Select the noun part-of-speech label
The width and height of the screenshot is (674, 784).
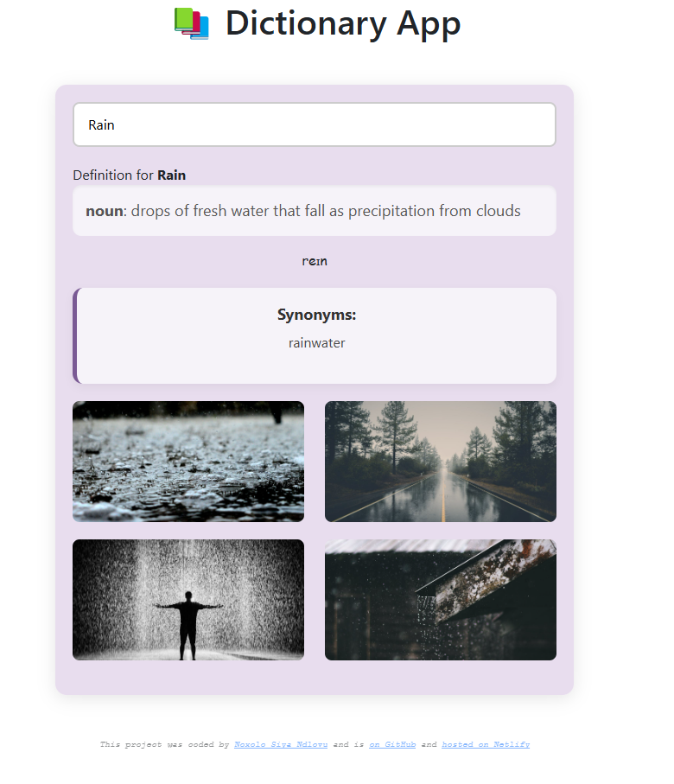[x=104, y=211]
